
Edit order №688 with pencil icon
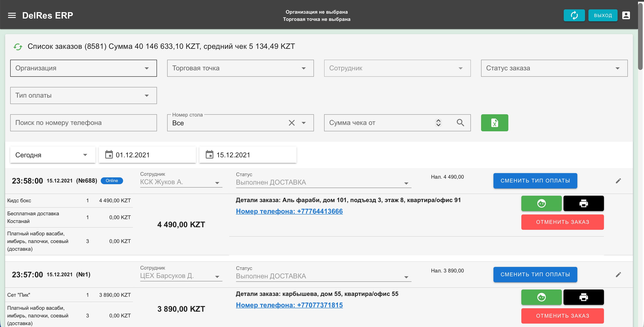click(x=618, y=181)
